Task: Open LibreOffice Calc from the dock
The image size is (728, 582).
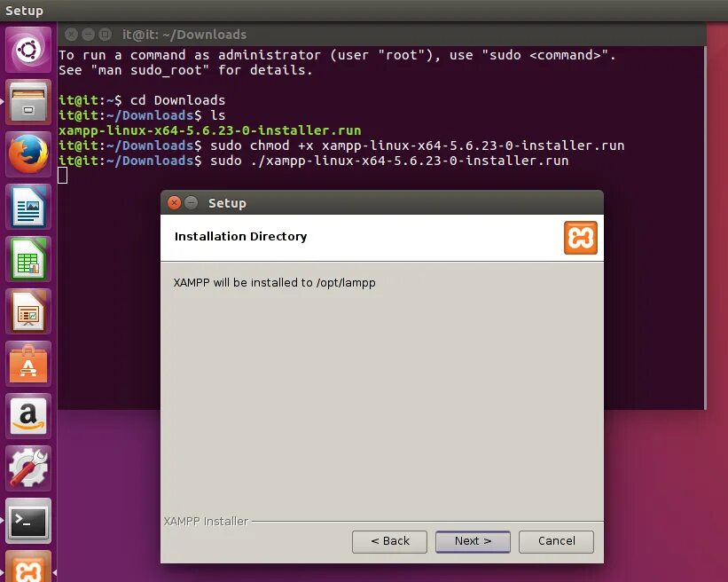Action: pos(28,259)
